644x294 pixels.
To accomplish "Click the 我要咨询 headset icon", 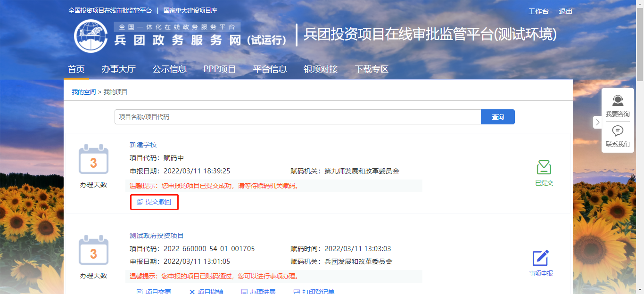I will (x=618, y=100).
